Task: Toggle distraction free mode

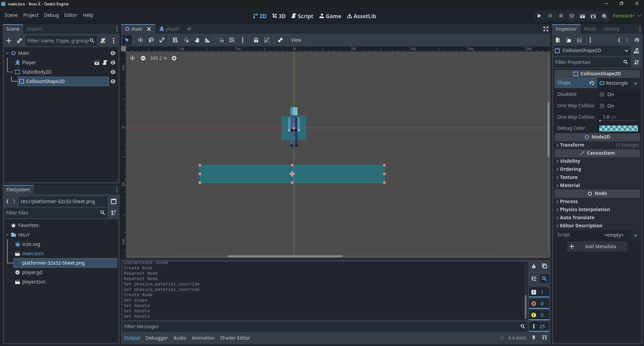Action: [546, 29]
